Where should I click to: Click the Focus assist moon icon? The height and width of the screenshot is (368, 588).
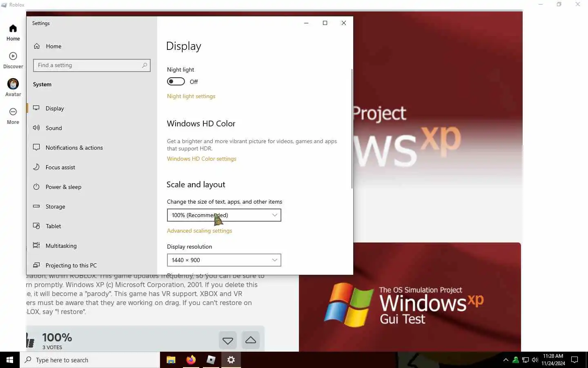[x=36, y=167]
